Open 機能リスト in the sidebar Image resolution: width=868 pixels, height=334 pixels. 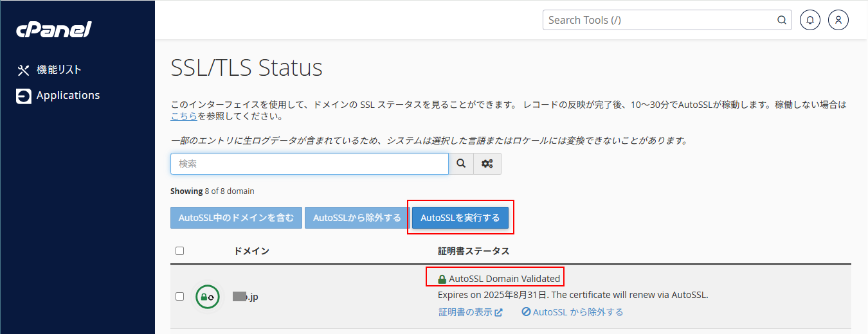59,69
